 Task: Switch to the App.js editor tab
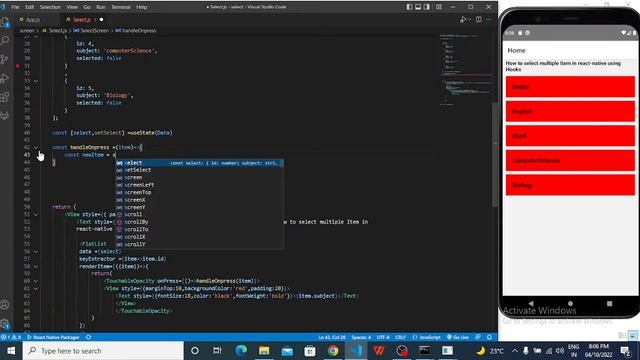(x=33, y=20)
